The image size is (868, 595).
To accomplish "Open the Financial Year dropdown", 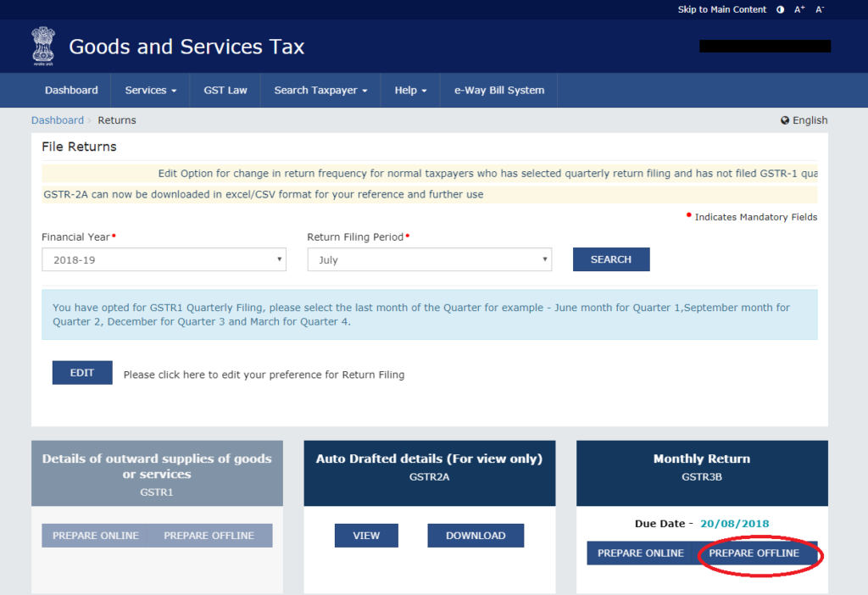I will [164, 259].
